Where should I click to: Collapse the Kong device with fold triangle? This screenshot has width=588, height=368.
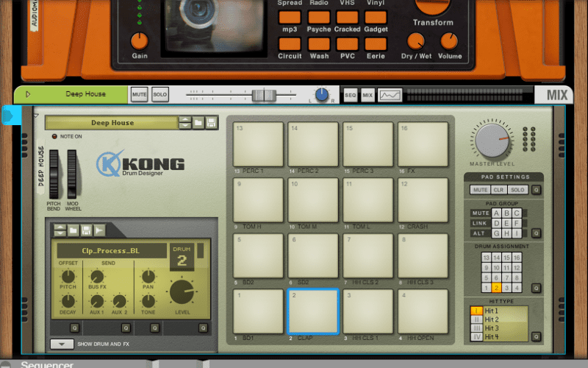click(36, 116)
